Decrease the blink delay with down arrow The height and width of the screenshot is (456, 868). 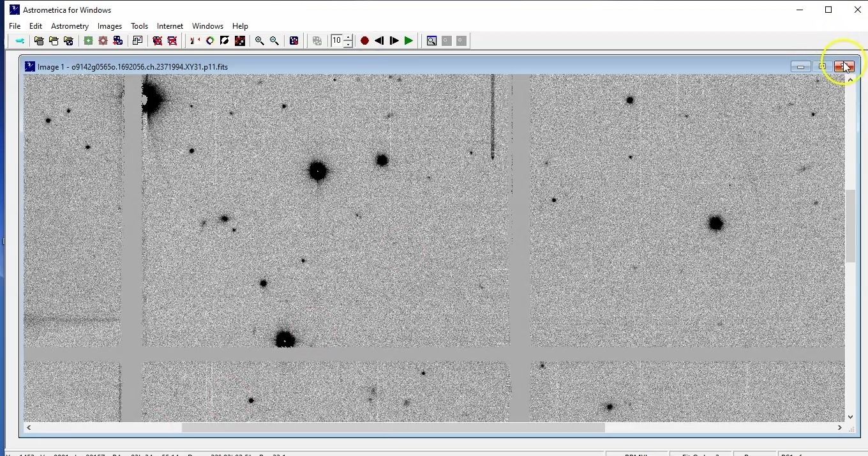348,44
